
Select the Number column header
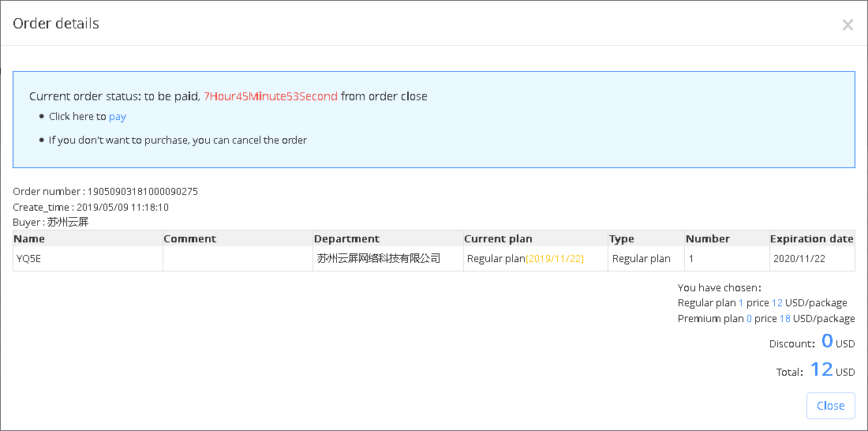(708, 238)
